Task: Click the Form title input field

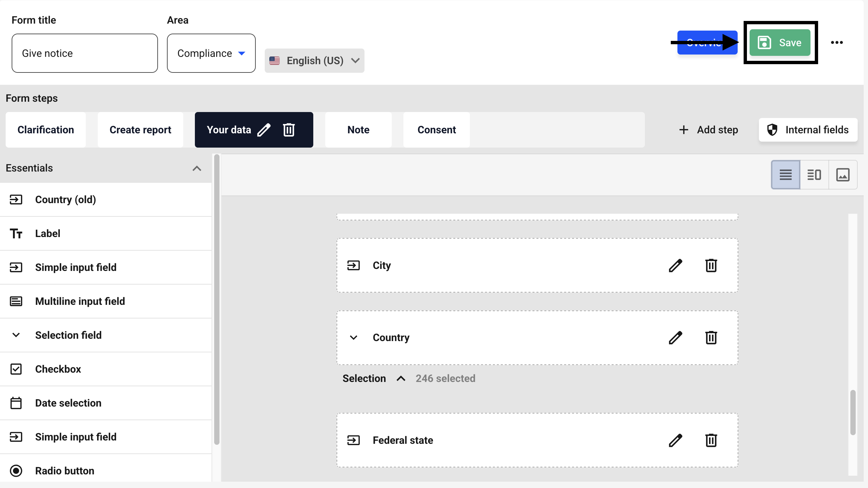Action: click(x=84, y=53)
